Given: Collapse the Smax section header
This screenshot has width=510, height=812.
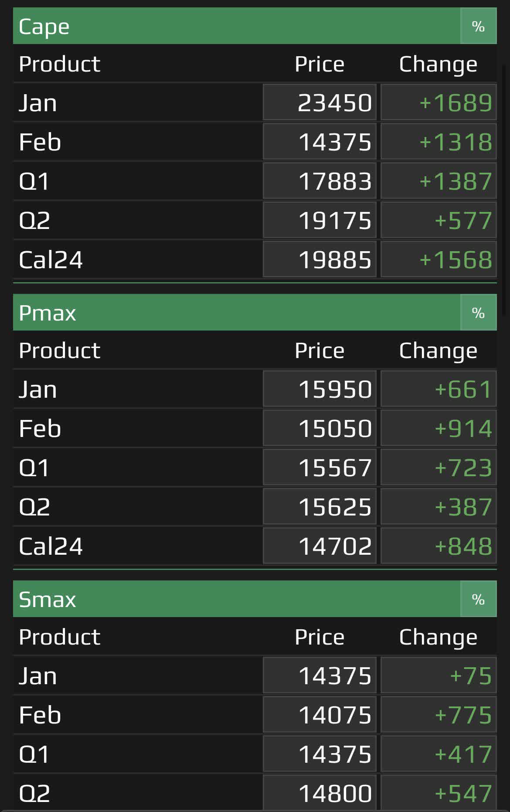Looking at the screenshot, I should 237,599.
